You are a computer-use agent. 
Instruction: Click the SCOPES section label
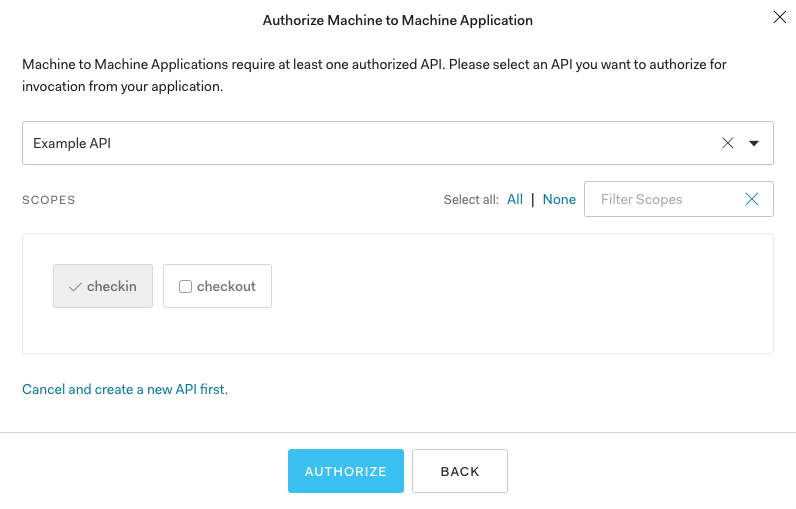tap(49, 200)
